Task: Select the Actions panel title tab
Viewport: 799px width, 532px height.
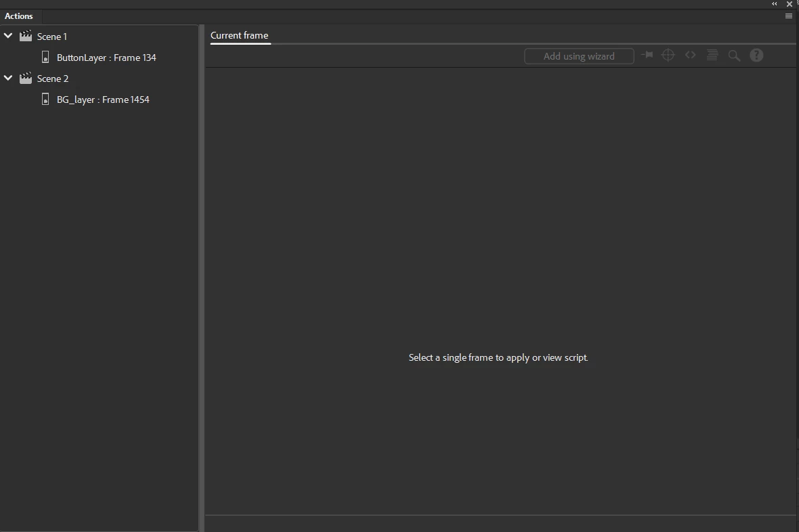Action: pos(19,16)
